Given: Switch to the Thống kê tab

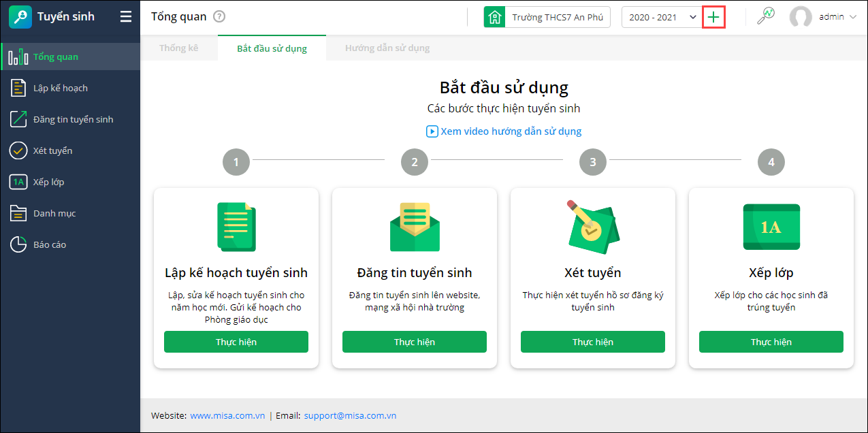Looking at the screenshot, I should (179, 48).
